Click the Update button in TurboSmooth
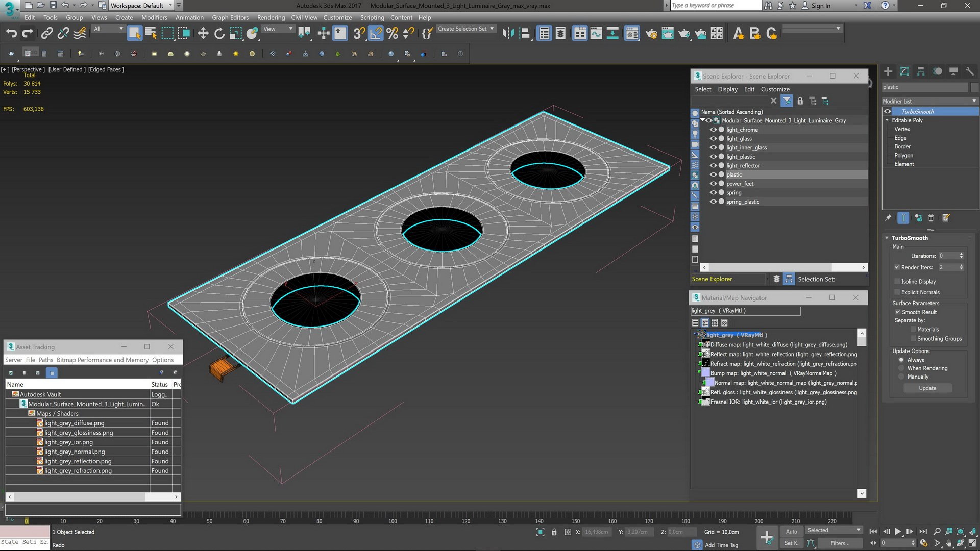Image resolution: width=980 pixels, height=551 pixels. (x=927, y=388)
